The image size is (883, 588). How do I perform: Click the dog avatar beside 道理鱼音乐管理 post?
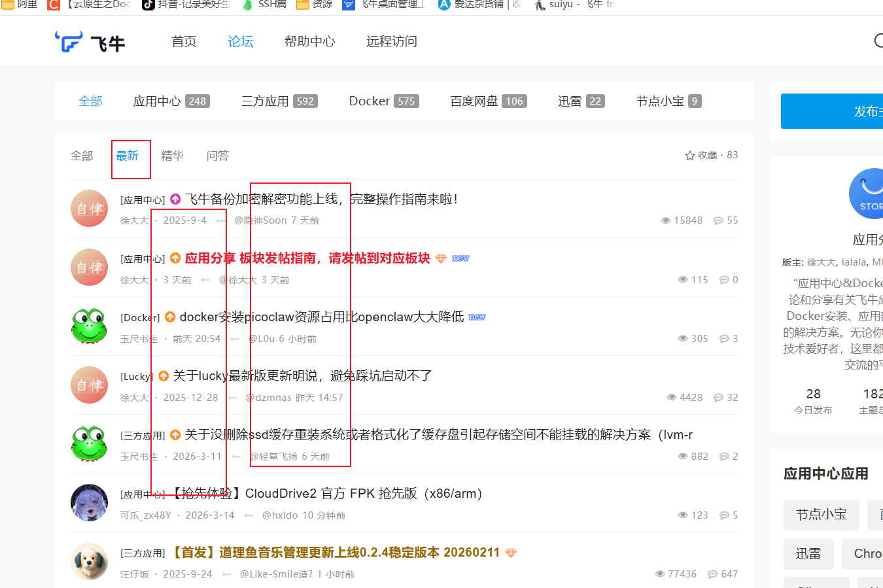click(89, 562)
